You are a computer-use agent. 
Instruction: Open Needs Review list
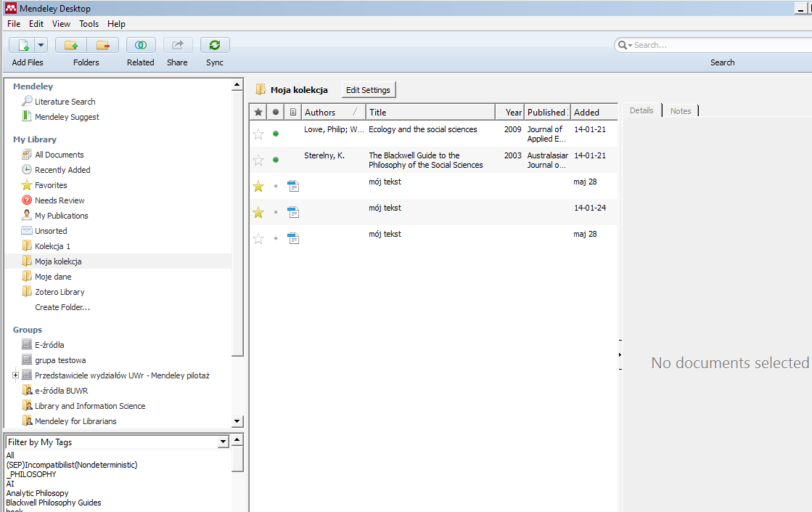60,200
